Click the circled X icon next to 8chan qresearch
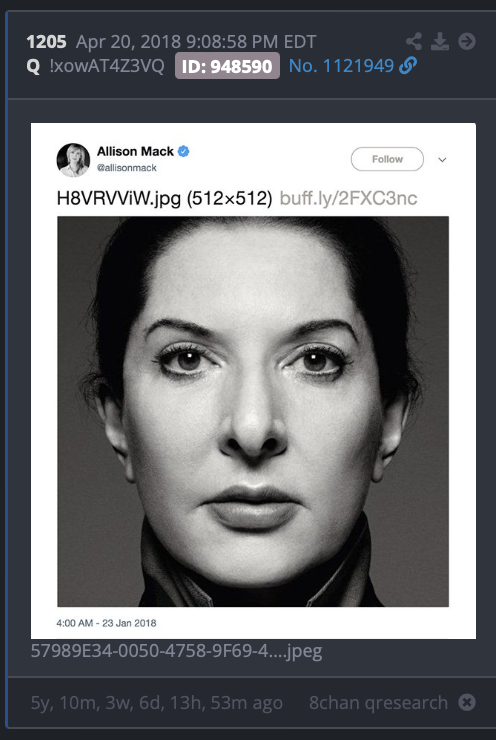 [467, 702]
